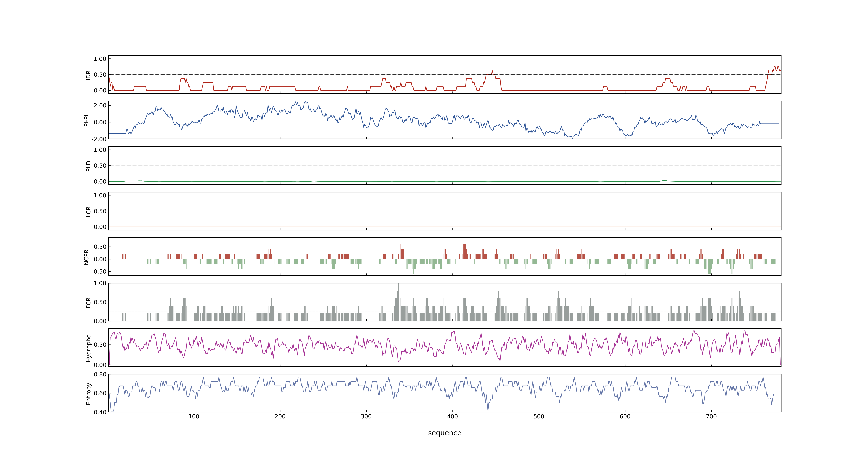Click the Hydropho axis label
868x463 pixels.
88,348
